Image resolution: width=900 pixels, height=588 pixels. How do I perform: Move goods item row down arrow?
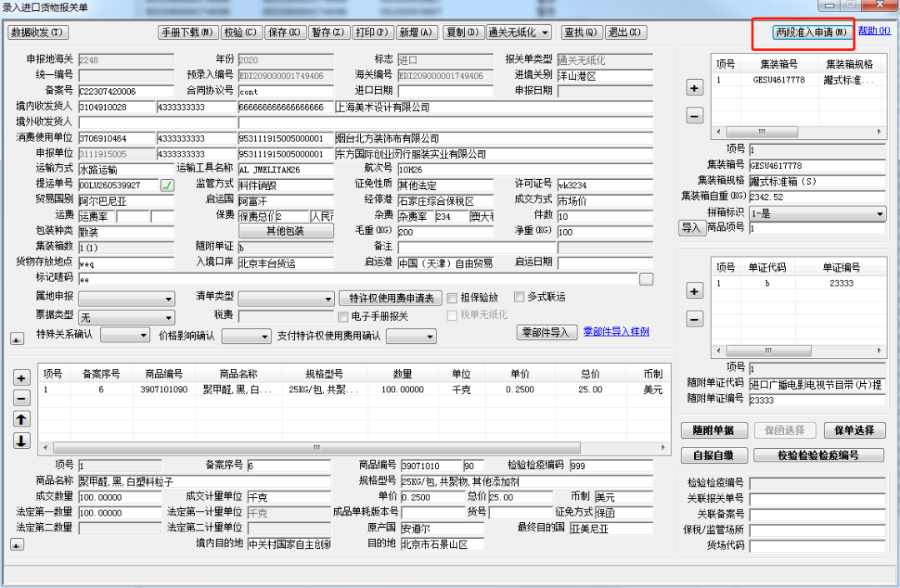(x=21, y=441)
